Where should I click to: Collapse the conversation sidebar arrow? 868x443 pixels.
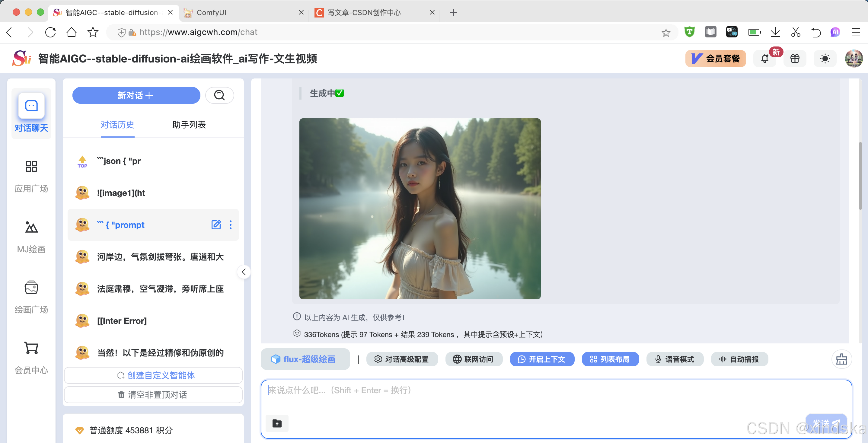tap(244, 272)
